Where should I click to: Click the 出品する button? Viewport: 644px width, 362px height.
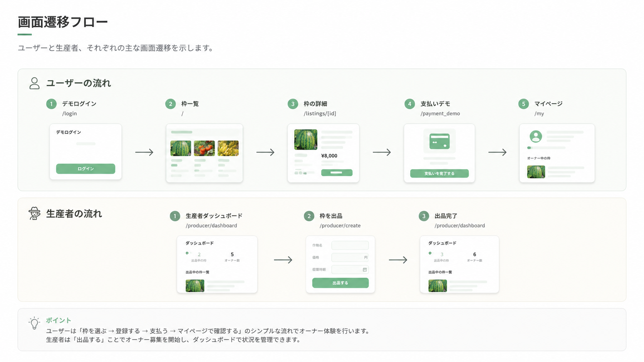(x=340, y=283)
